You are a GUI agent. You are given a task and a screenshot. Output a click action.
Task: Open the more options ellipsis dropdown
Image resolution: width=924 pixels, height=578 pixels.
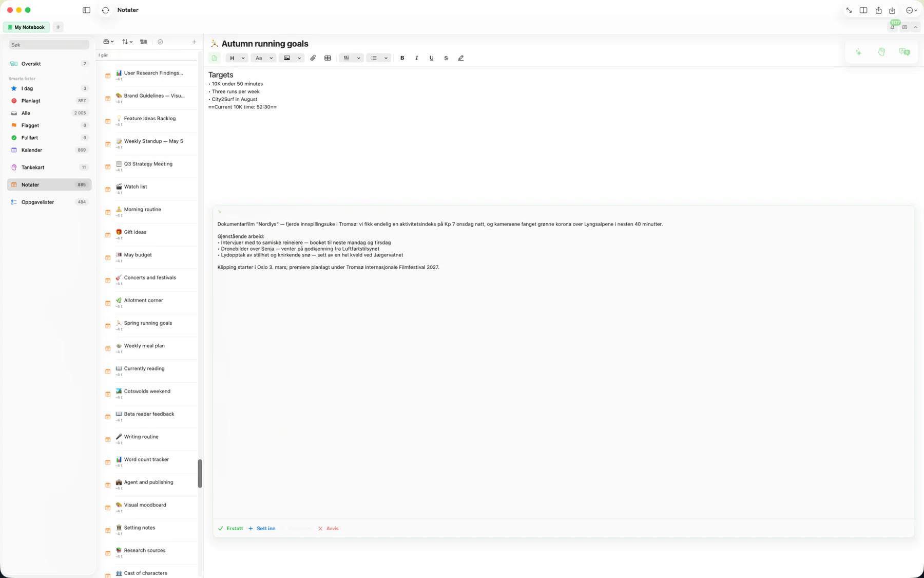(911, 10)
